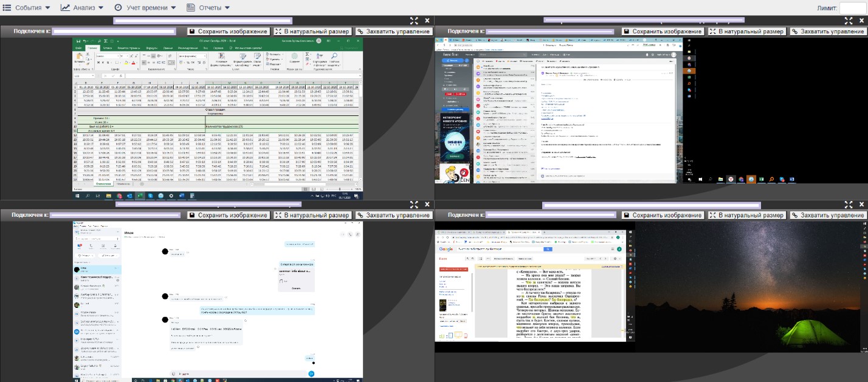The image size is (868, 382).
Task: Maximize the Google Books screen panel
Action: coord(848,205)
